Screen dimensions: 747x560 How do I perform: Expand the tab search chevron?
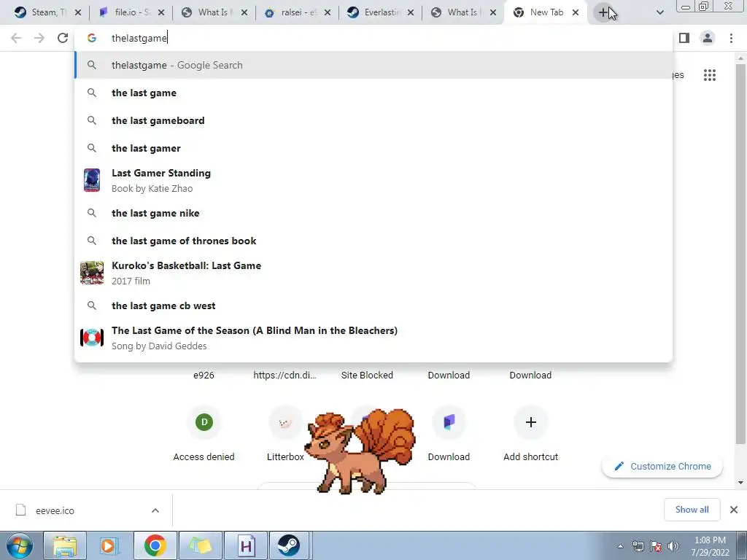point(659,12)
